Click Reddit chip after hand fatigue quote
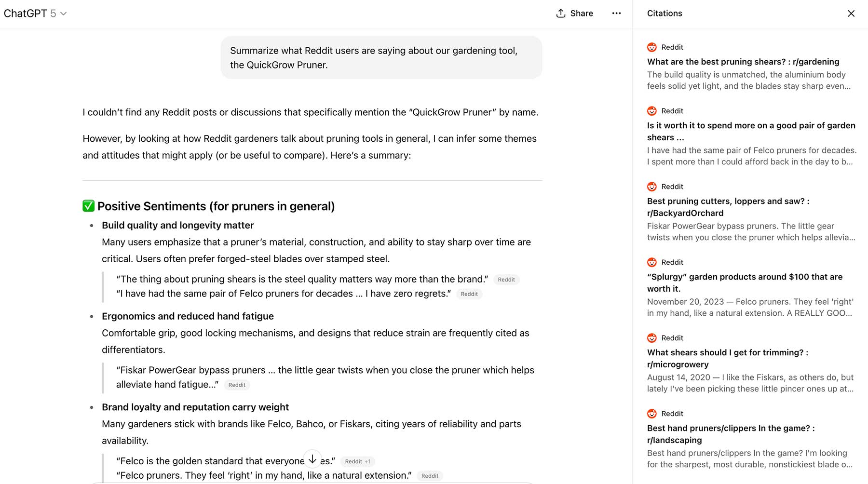 [x=237, y=385]
